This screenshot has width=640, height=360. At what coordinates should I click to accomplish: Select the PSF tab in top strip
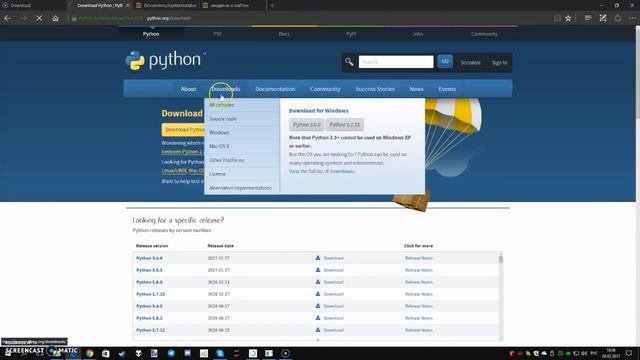click(218, 34)
